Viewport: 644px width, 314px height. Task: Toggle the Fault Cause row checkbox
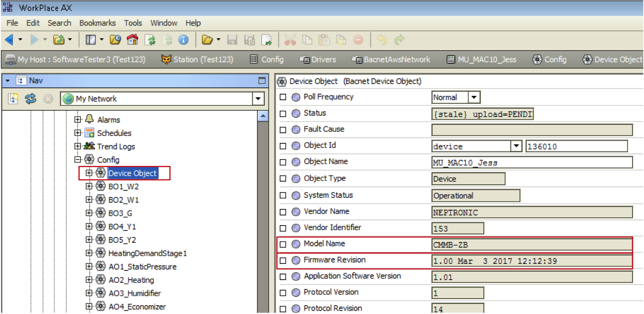click(283, 130)
